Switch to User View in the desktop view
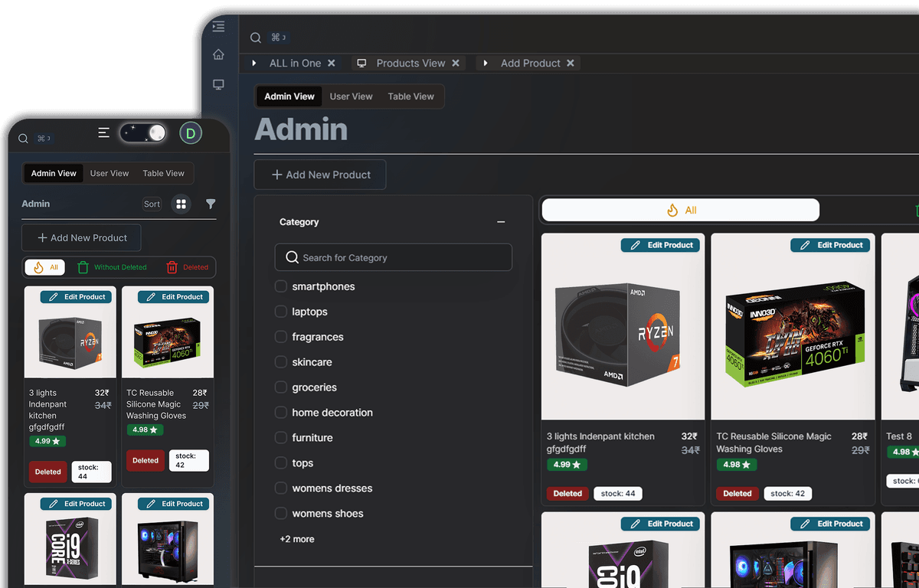This screenshot has height=588, width=919. point(352,96)
